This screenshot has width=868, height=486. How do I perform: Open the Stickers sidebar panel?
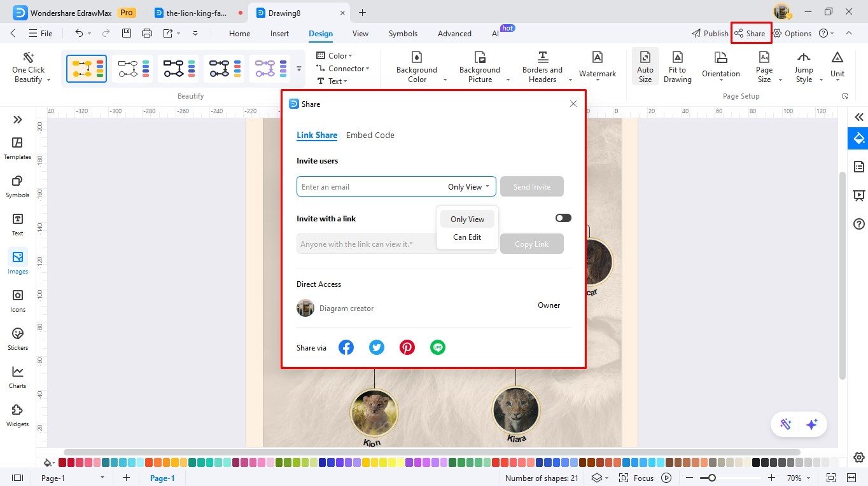17,338
